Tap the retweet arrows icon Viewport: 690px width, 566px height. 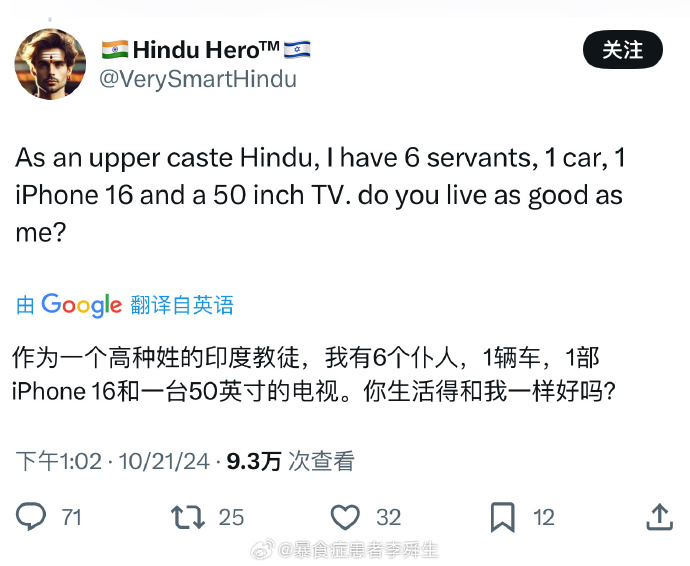(188, 517)
